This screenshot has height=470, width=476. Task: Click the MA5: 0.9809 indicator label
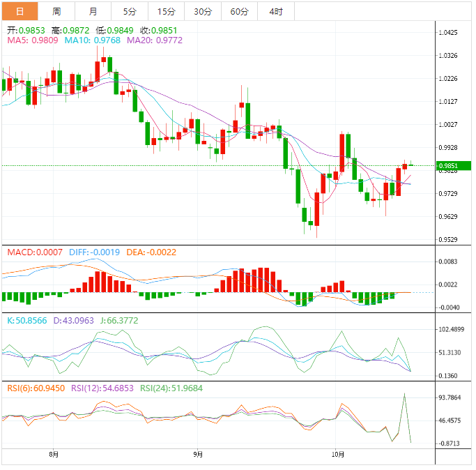click(33, 40)
